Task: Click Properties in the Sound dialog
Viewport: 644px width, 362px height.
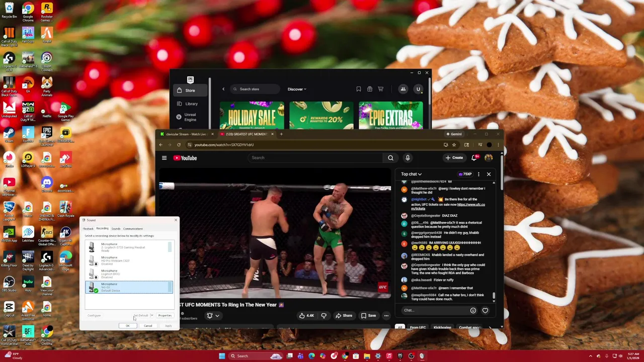Action: (x=165, y=316)
